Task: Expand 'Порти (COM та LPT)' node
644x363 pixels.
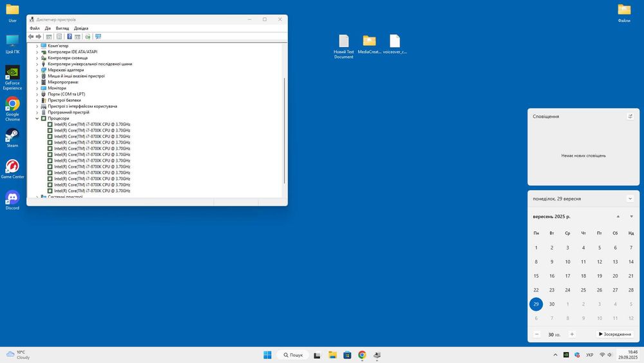Action: [37, 94]
